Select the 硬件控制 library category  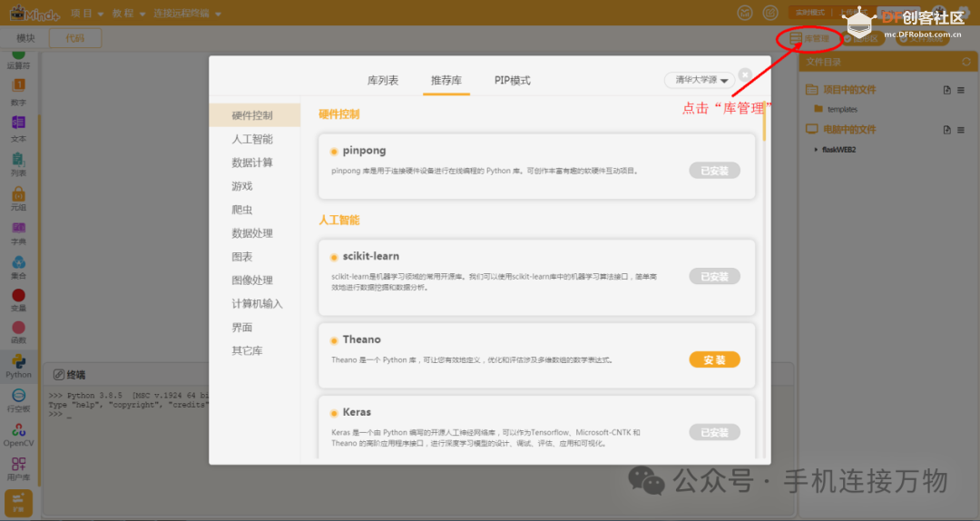pos(254,115)
